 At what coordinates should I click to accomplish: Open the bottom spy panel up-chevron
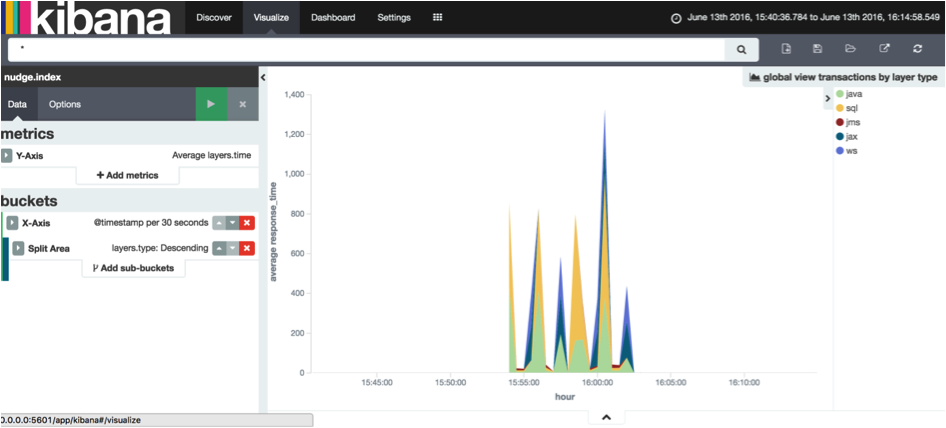607,417
